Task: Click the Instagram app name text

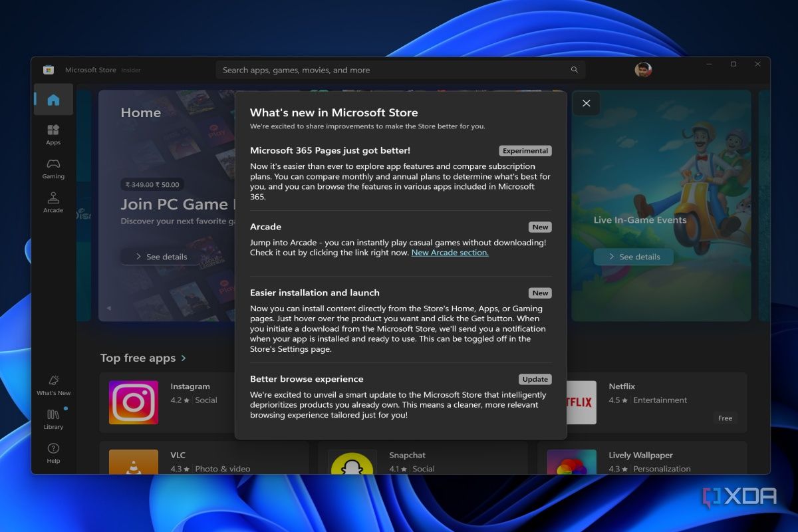Action: pyautogui.click(x=190, y=386)
